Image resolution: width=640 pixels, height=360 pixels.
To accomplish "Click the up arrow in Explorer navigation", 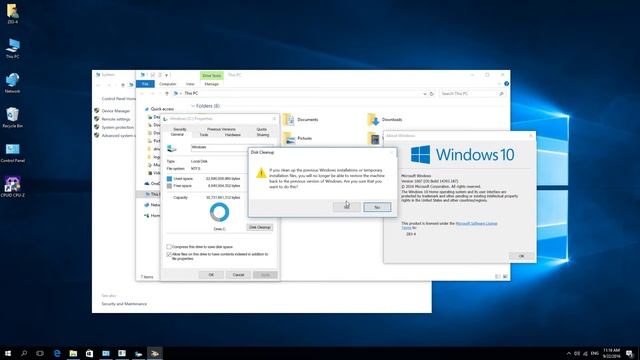I will tap(167, 93).
